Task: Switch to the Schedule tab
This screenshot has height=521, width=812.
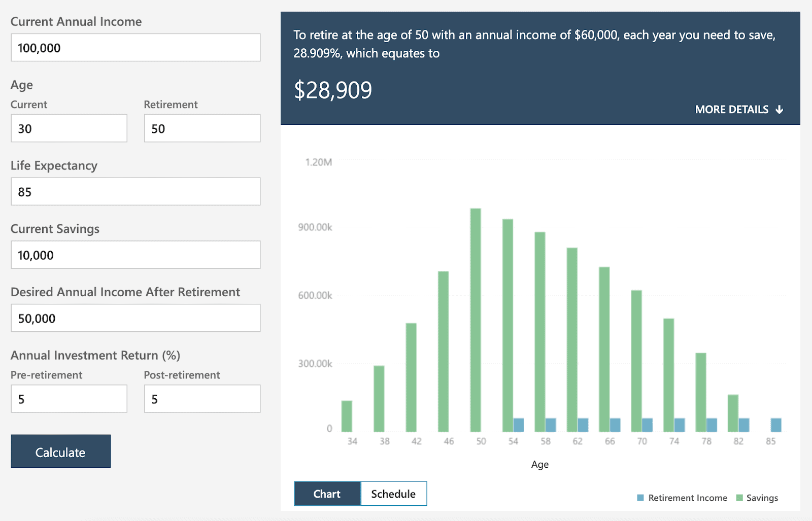Action: [393, 494]
